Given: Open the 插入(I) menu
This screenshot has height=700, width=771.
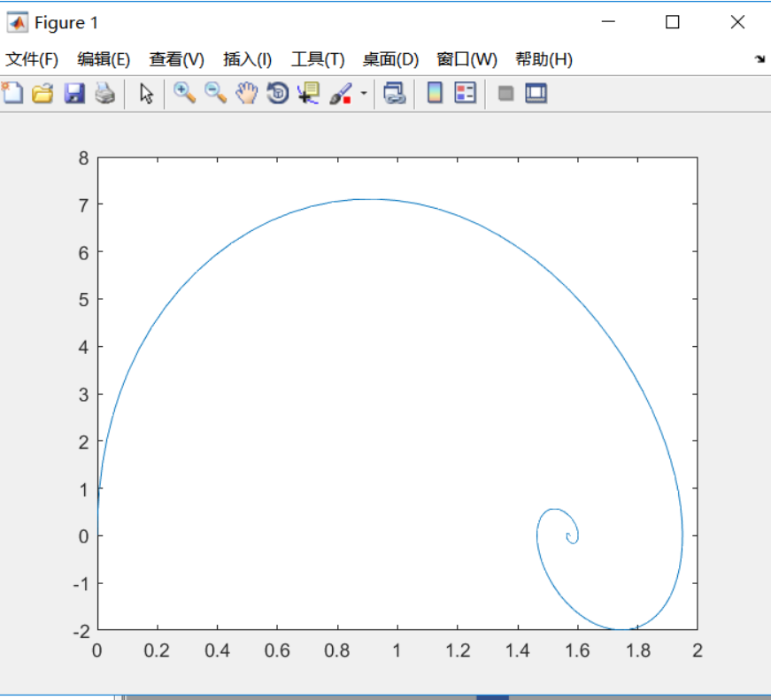Looking at the screenshot, I should (x=247, y=59).
